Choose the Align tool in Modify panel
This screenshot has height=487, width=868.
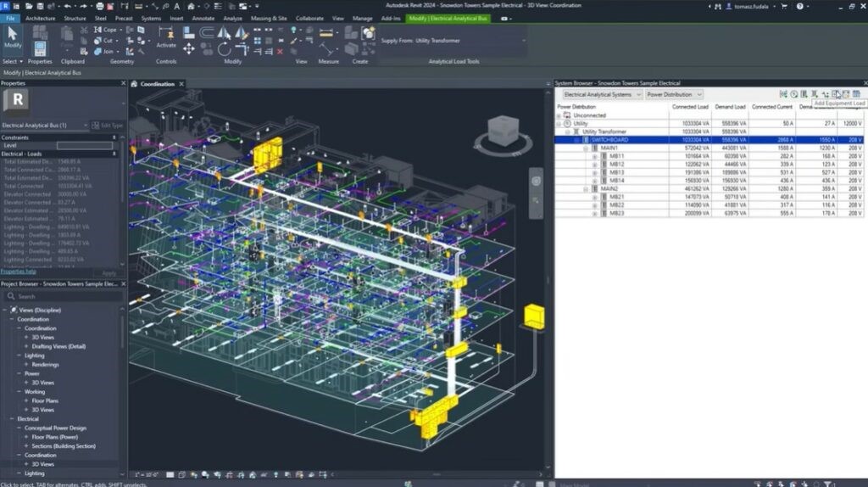coord(189,33)
